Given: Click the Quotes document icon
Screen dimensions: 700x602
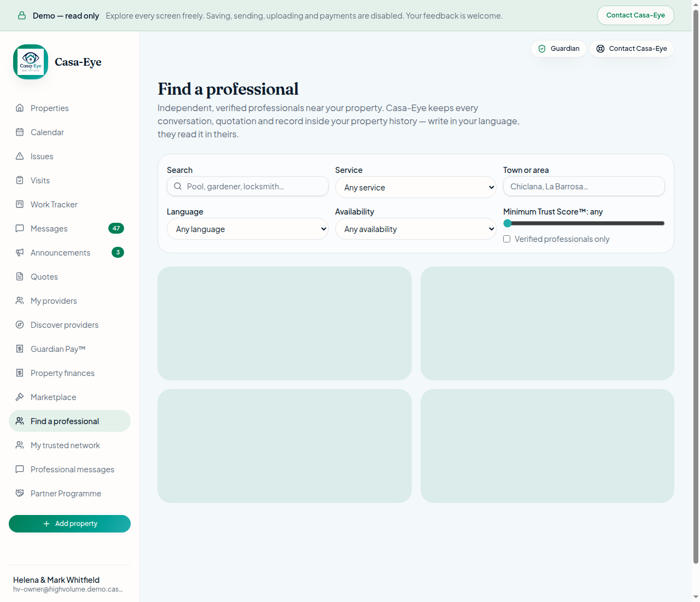Looking at the screenshot, I should [x=20, y=276].
